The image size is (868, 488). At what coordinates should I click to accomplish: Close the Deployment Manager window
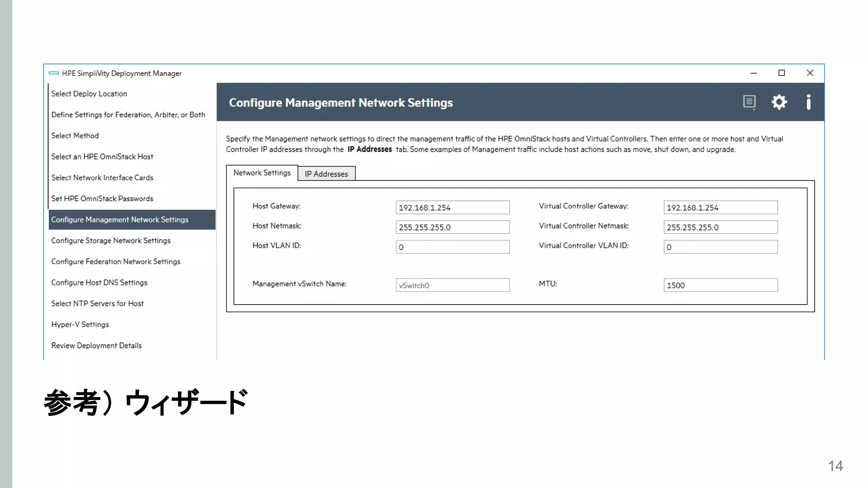810,73
